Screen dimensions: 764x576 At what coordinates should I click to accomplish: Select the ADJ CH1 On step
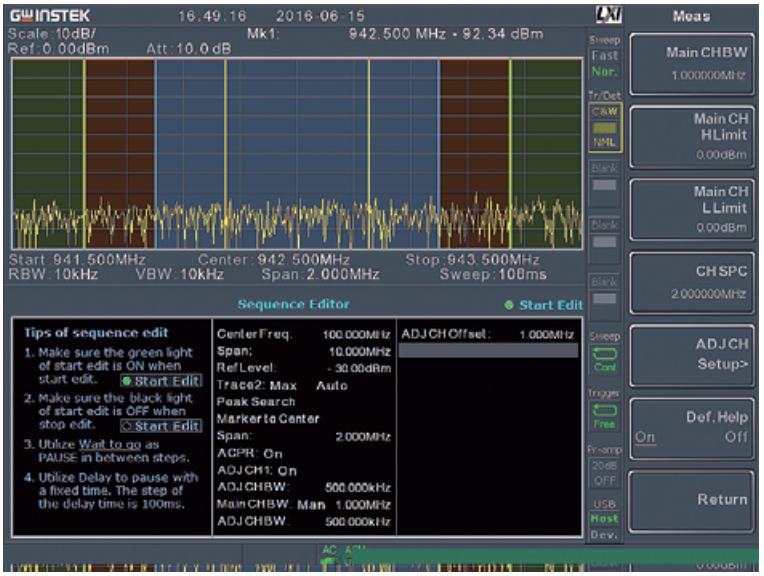tap(257, 470)
